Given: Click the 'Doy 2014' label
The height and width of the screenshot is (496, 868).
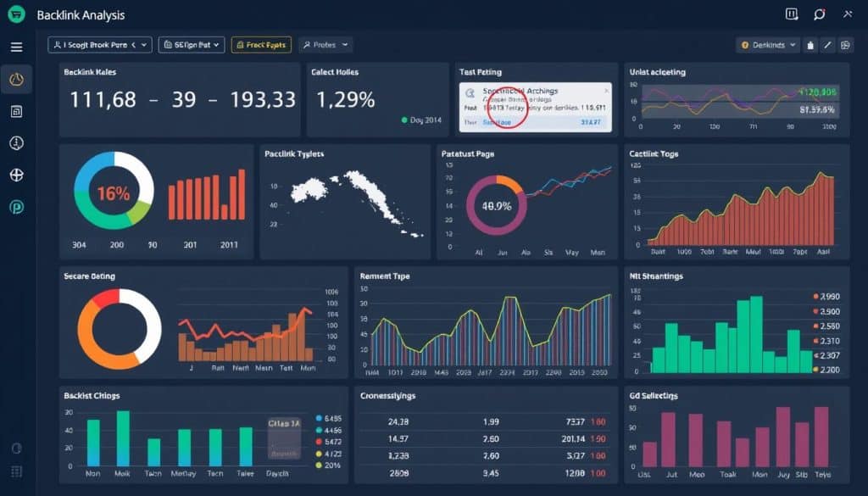Looking at the screenshot, I should (x=426, y=120).
